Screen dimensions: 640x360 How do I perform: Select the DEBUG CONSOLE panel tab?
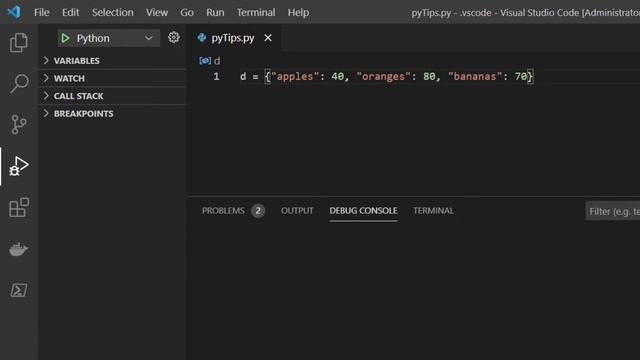(x=363, y=211)
